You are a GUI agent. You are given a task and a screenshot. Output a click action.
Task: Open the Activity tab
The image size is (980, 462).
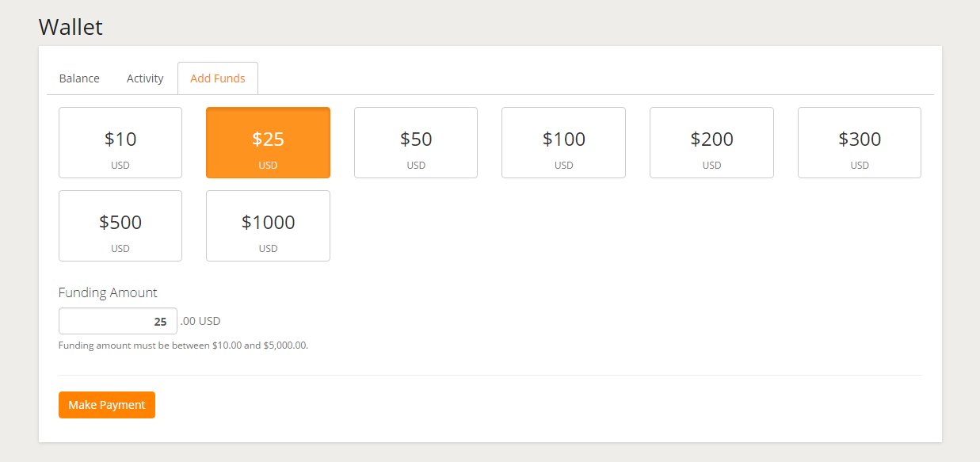click(x=145, y=78)
